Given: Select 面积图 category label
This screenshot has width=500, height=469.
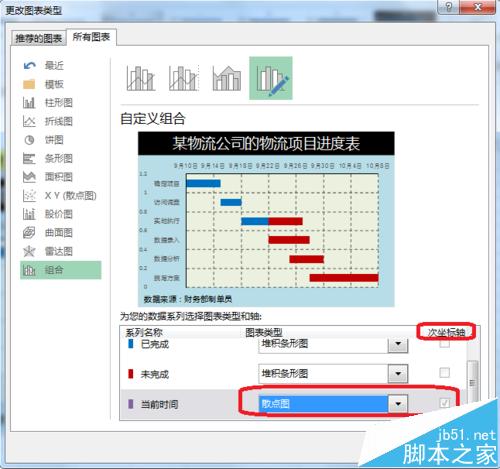Looking at the screenshot, I should [x=59, y=177].
